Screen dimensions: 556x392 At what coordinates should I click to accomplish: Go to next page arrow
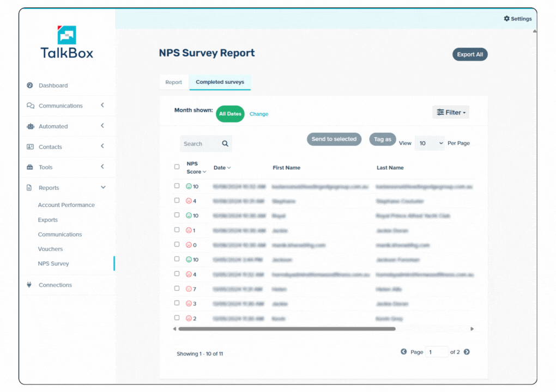[467, 352]
